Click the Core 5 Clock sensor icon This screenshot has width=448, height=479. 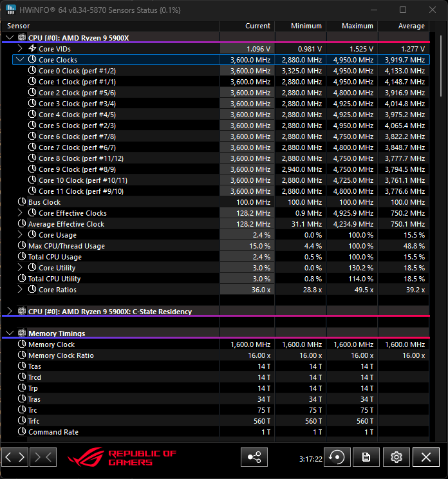32,125
